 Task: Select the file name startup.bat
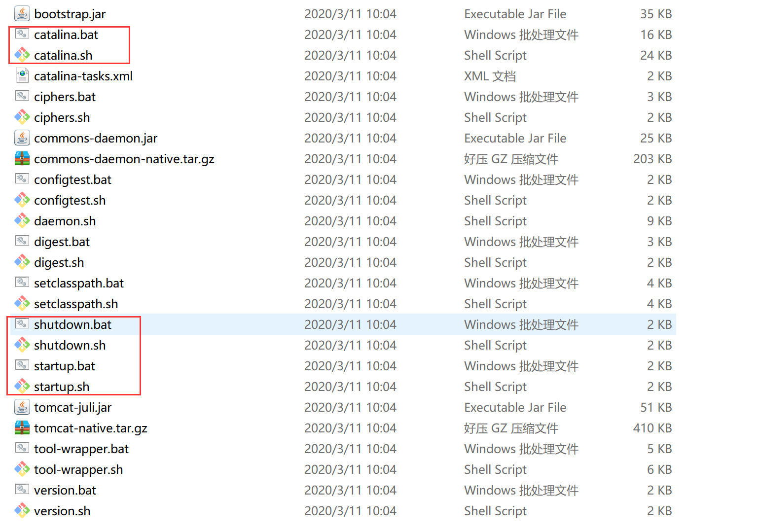point(65,366)
